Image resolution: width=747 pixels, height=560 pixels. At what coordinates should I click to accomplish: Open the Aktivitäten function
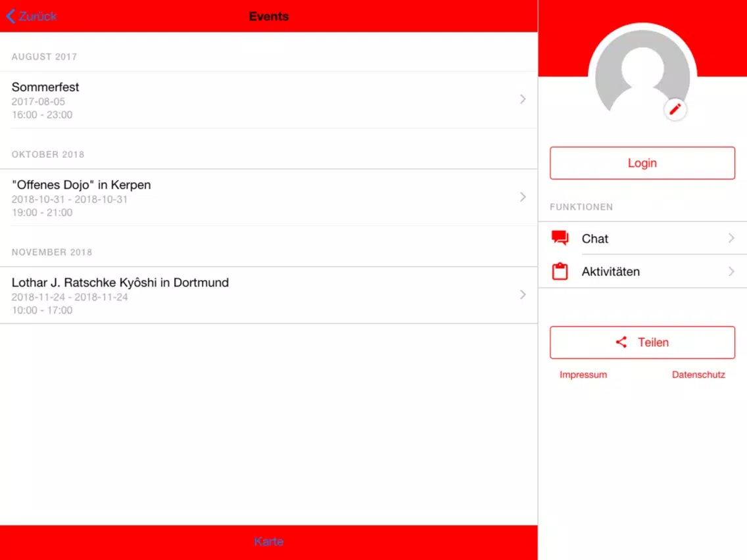[642, 271]
